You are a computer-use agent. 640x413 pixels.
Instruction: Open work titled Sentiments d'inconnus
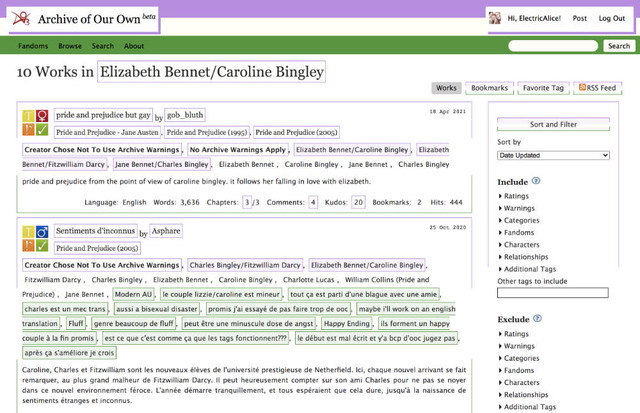(x=96, y=231)
